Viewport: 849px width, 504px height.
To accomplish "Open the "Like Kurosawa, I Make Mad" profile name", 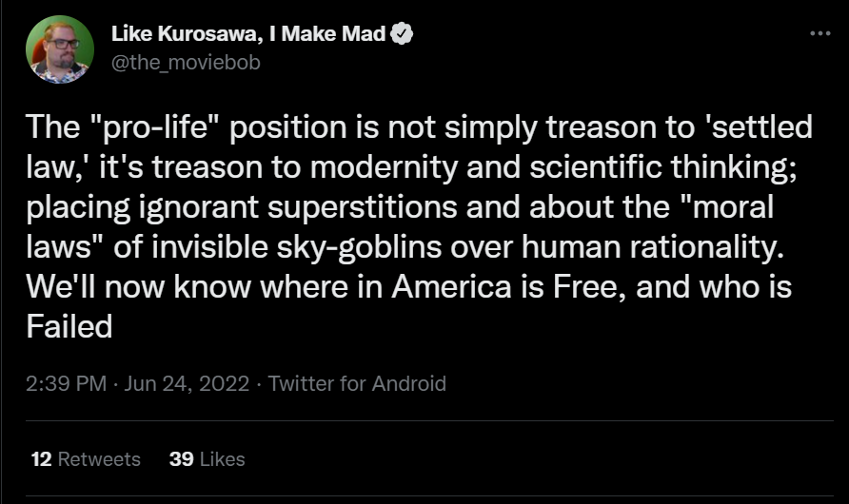I will (248, 35).
